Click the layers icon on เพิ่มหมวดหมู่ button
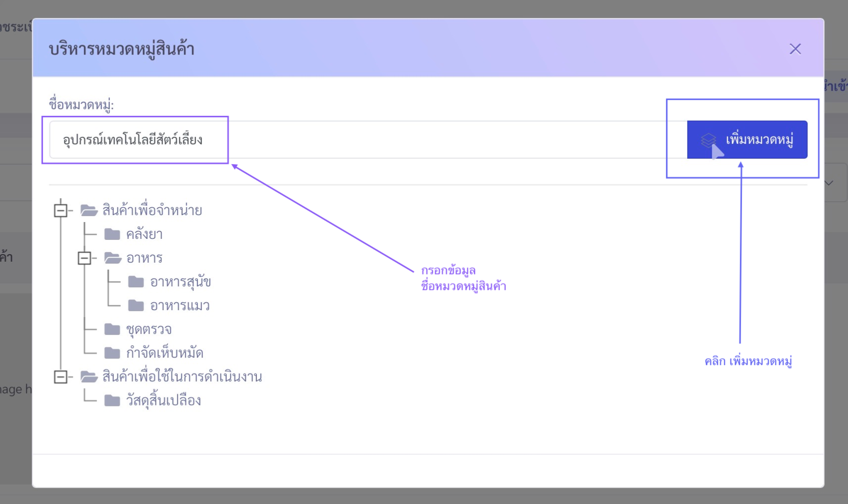848x504 pixels. tap(708, 140)
